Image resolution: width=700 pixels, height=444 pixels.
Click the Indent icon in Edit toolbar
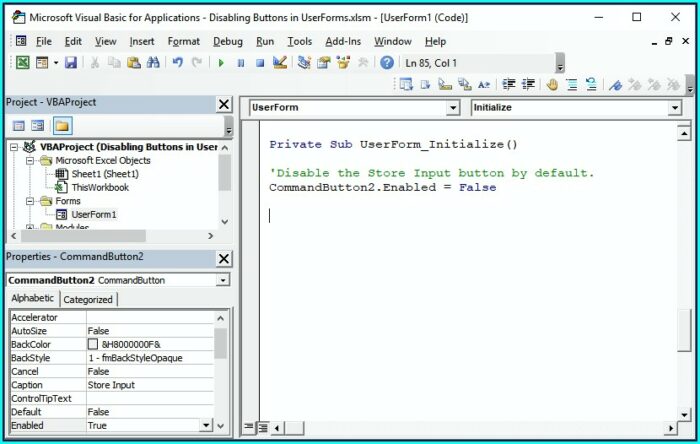(x=508, y=84)
